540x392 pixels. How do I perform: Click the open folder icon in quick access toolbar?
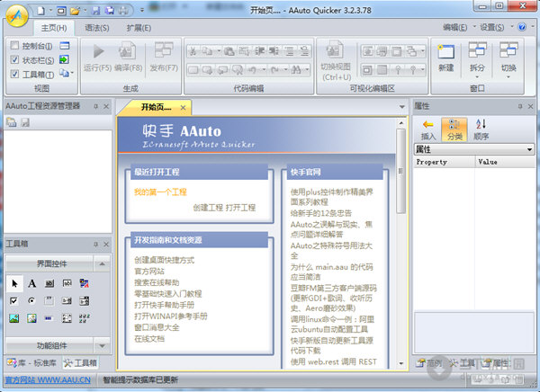(x=75, y=11)
